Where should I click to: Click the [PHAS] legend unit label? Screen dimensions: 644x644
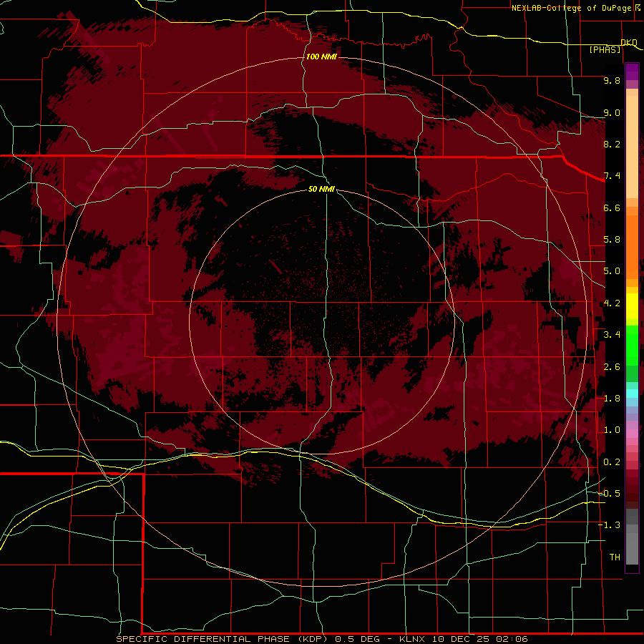pyautogui.click(x=605, y=49)
